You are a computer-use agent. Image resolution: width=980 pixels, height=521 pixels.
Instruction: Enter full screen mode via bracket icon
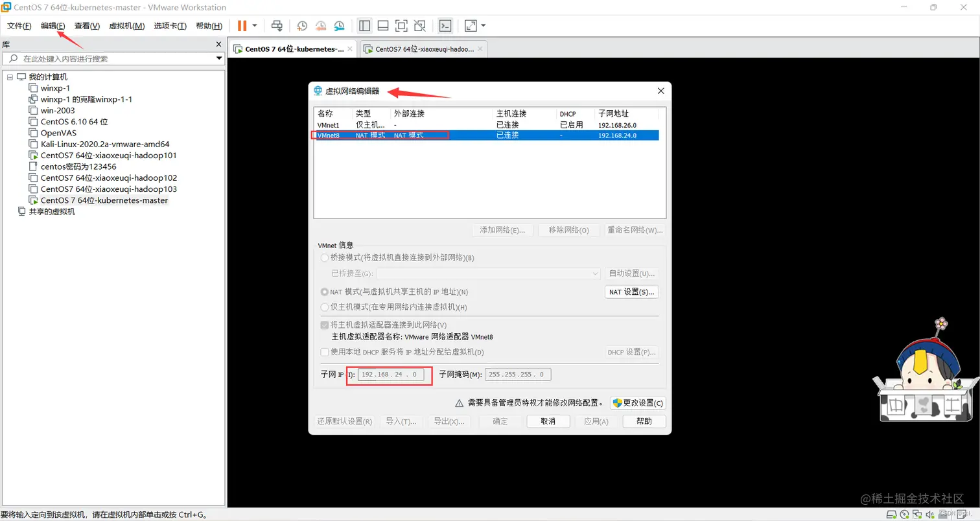pyautogui.click(x=401, y=25)
